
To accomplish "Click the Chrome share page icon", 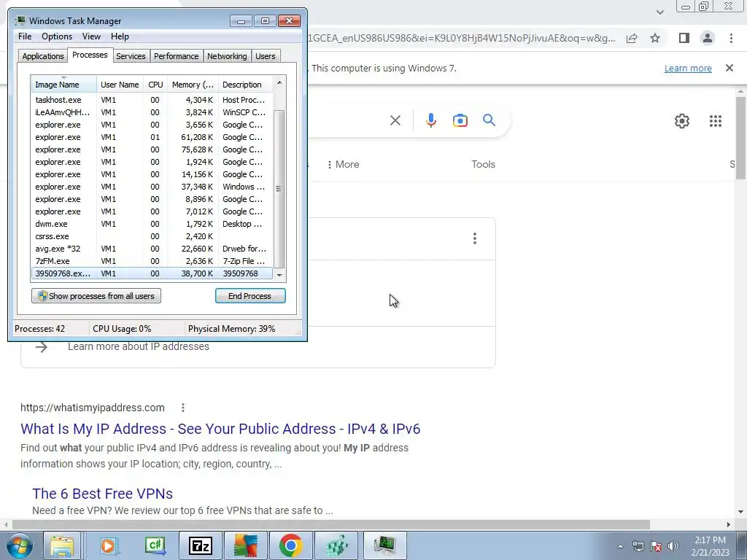I will click(632, 38).
